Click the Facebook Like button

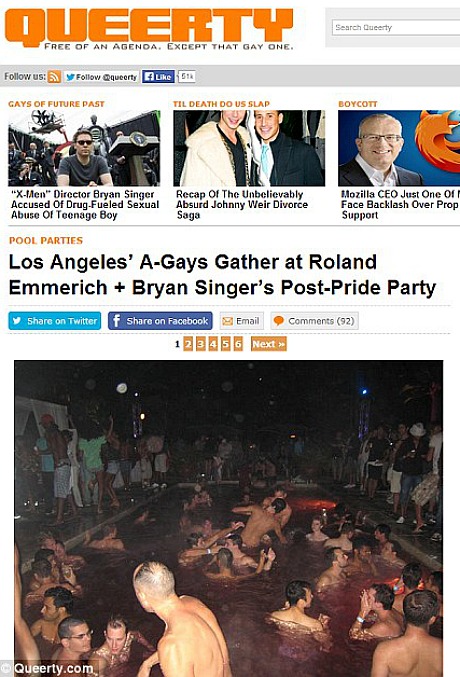click(158, 77)
